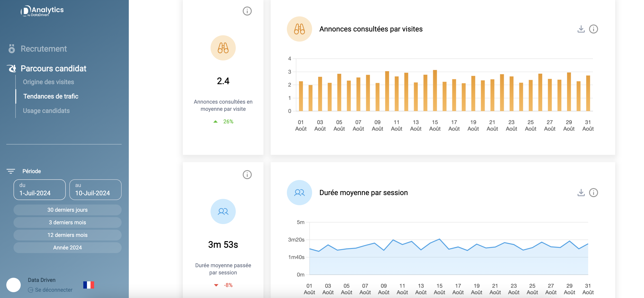Open the Usage candidats page
The width and height of the screenshot is (644, 298).
(x=46, y=111)
